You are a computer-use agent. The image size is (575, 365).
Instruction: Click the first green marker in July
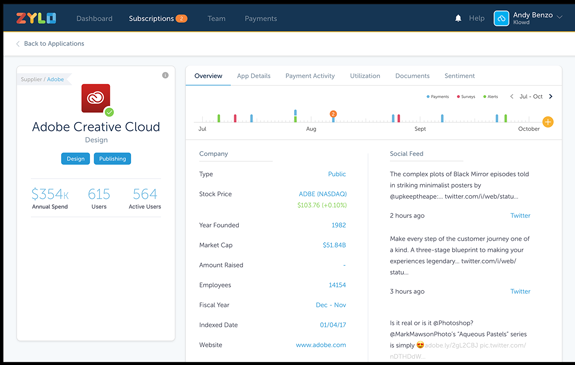219,118
